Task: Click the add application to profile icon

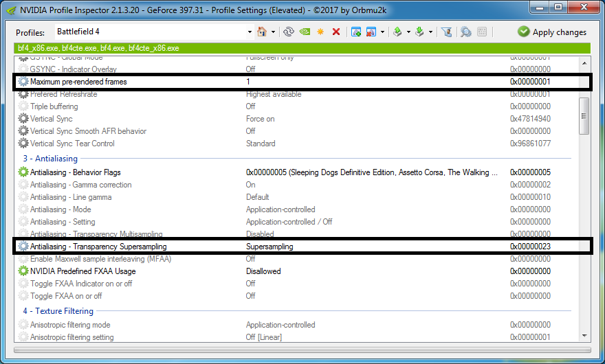Action: click(355, 32)
